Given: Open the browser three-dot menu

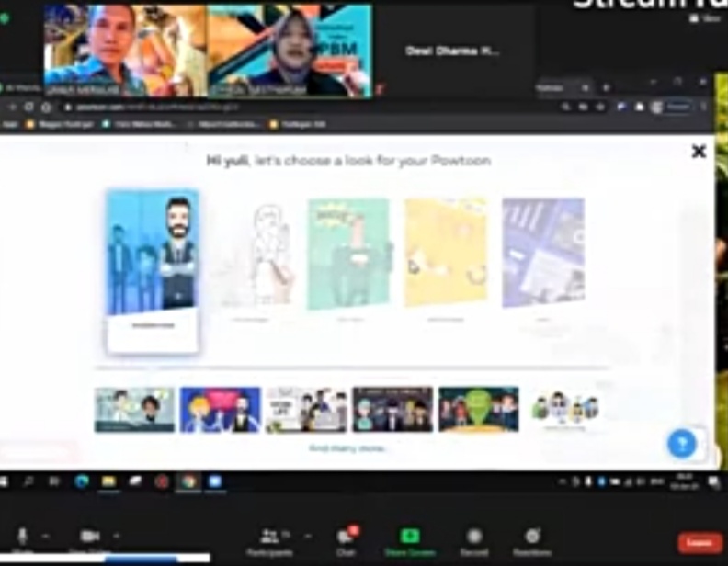Looking at the screenshot, I should (704, 108).
